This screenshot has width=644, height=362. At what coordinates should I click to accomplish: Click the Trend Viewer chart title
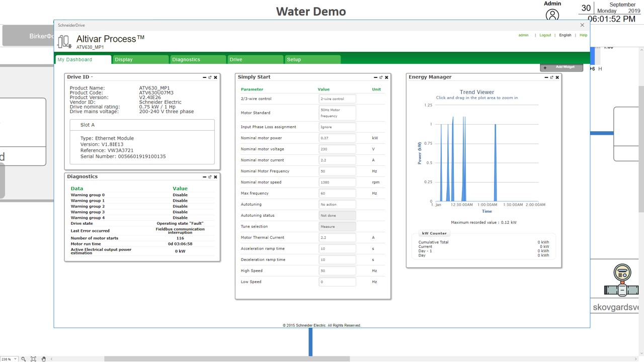coord(477,92)
